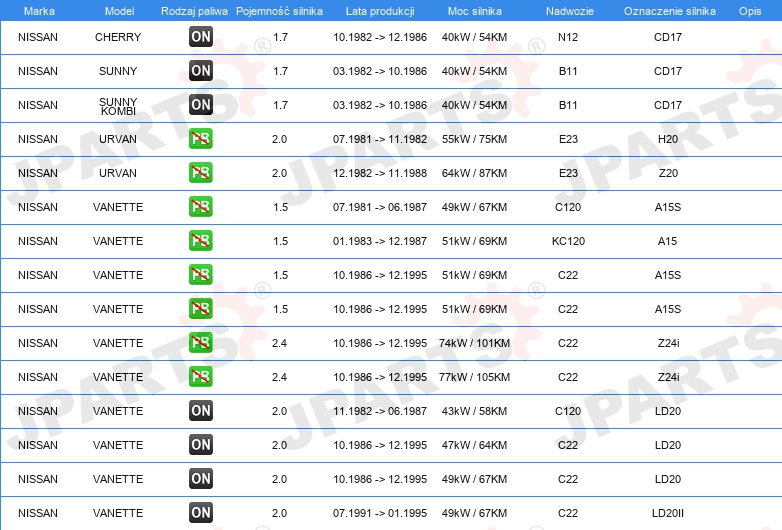Click the 12.1982 -> 11.1988 production years cell

380,173
